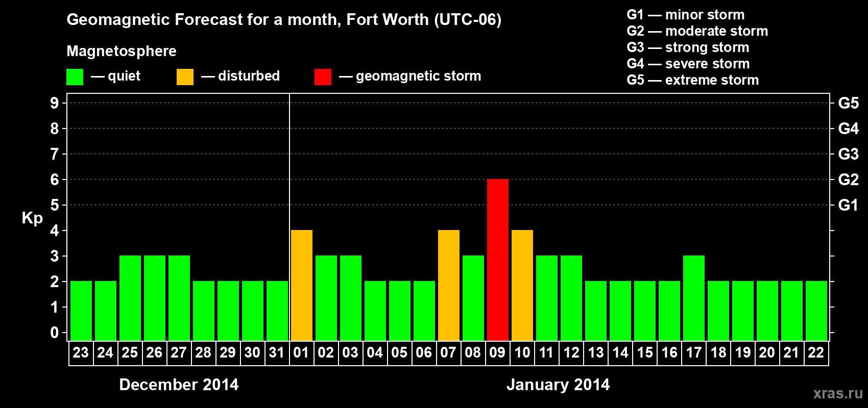Select the red storm bar for January 09
This screenshot has height=408, width=868.
coord(498,260)
